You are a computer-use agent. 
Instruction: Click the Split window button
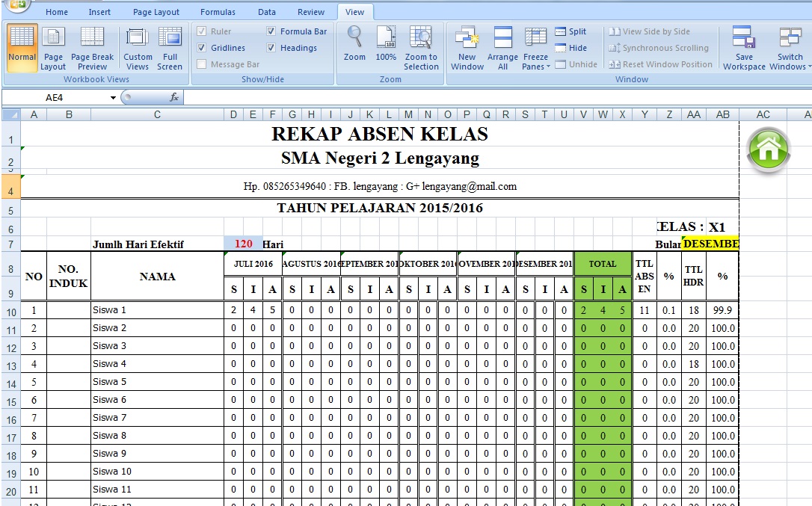[x=570, y=31]
